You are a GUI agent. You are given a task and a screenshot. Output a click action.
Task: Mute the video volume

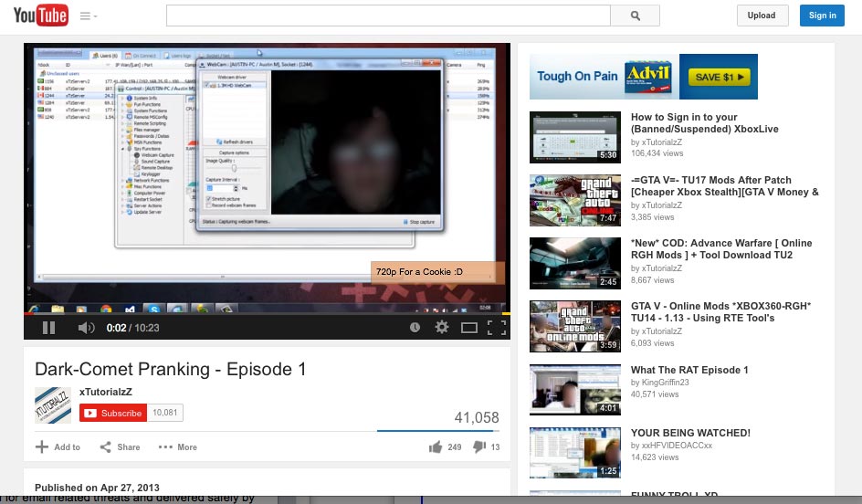pyautogui.click(x=86, y=328)
